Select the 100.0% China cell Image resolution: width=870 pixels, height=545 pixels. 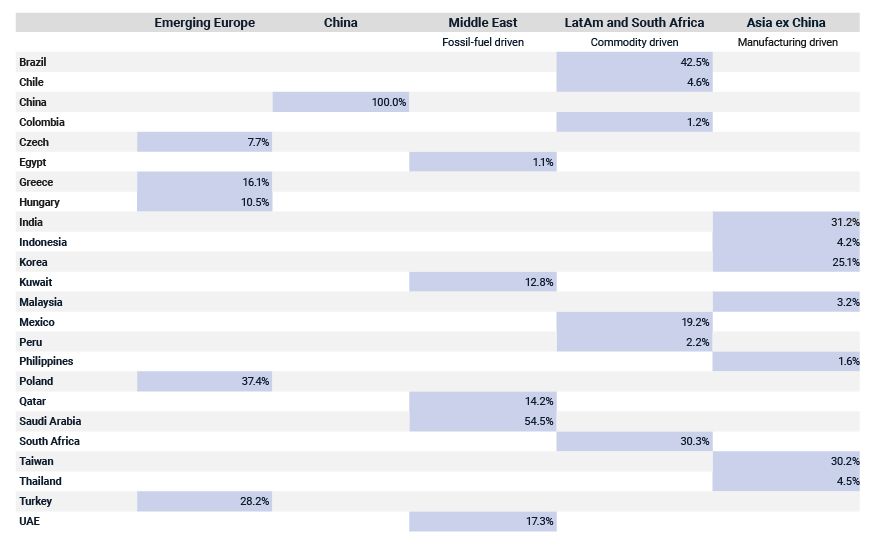tap(341, 102)
